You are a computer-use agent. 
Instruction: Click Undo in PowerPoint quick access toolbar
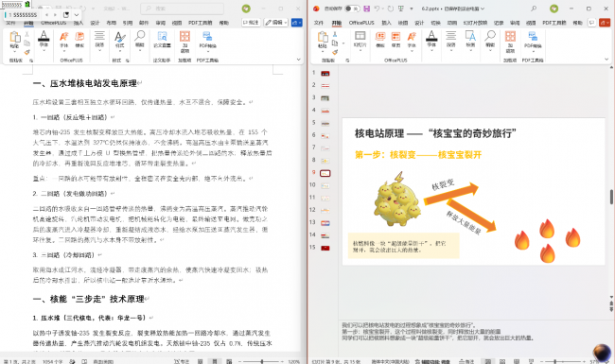(x=377, y=9)
